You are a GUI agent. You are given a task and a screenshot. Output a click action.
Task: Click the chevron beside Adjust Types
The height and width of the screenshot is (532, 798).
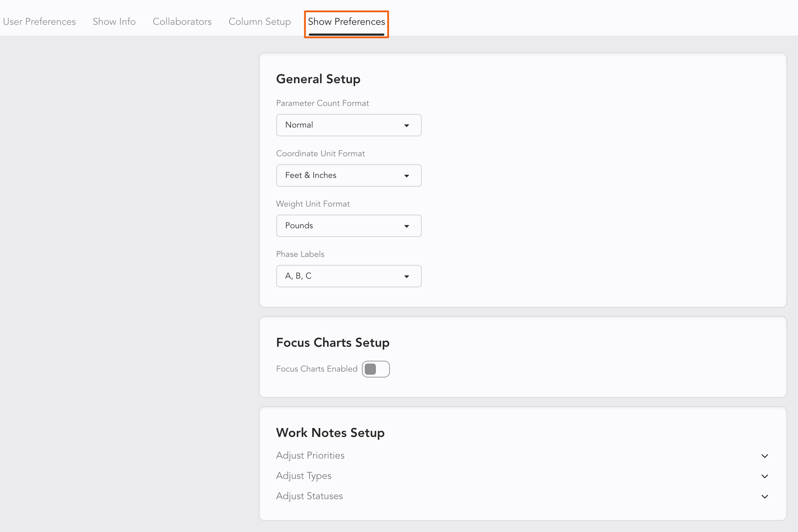764,476
